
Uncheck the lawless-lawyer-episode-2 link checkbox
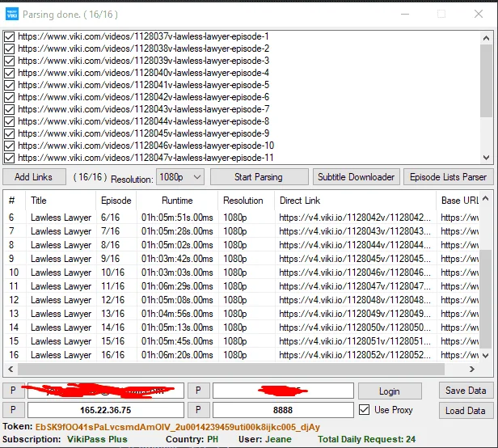click(x=9, y=49)
